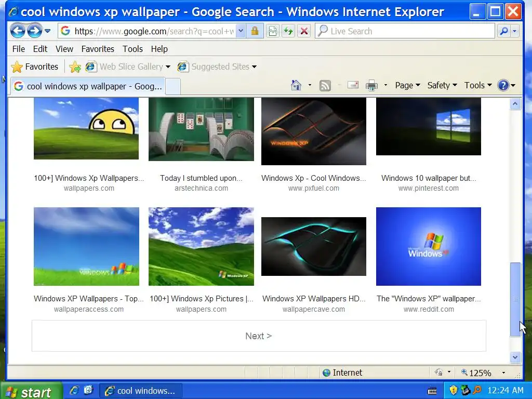Image resolution: width=532 pixels, height=399 pixels.
Task: Click the Stop red X icon
Action: [304, 31]
